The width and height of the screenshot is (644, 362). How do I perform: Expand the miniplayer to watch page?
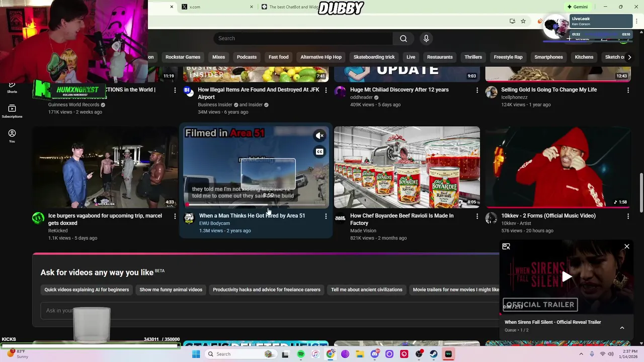[506, 246]
